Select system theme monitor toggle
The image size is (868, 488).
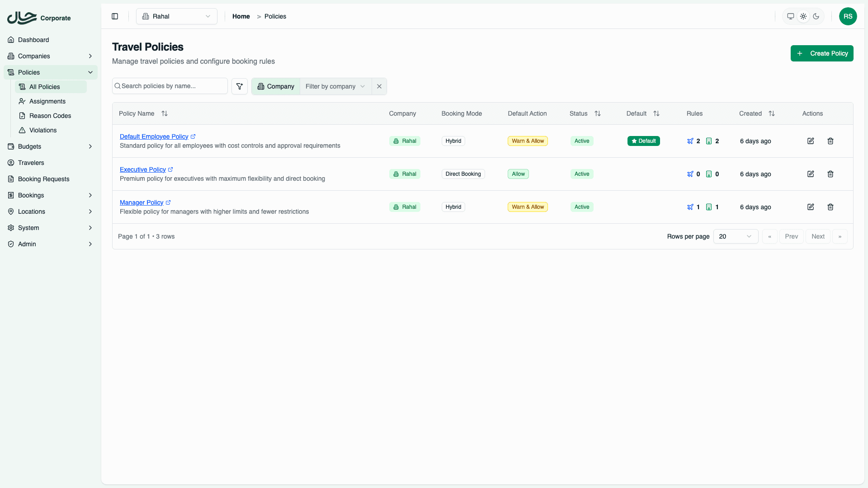(791, 16)
